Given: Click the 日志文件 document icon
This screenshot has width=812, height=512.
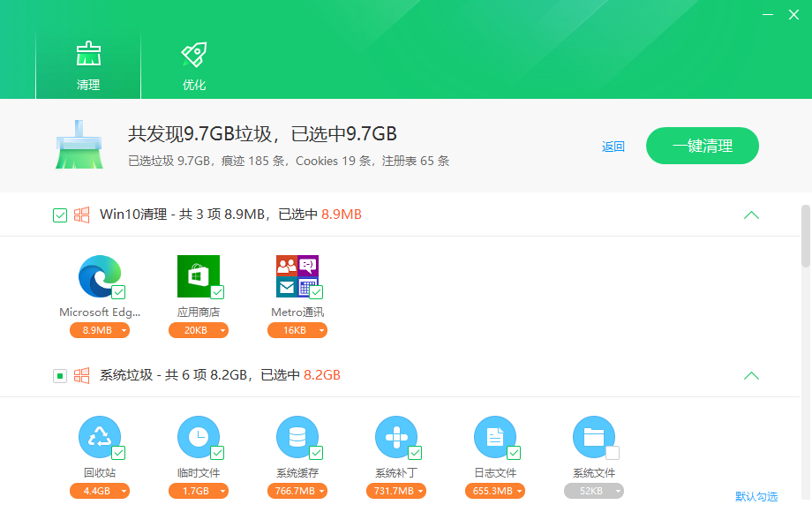Looking at the screenshot, I should coord(495,437).
